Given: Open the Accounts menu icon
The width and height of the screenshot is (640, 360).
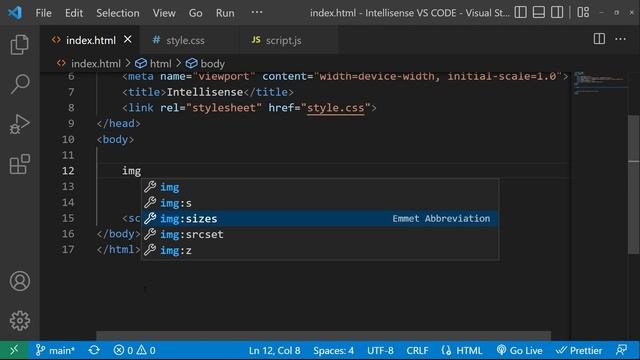Looking at the screenshot, I should point(19,281).
